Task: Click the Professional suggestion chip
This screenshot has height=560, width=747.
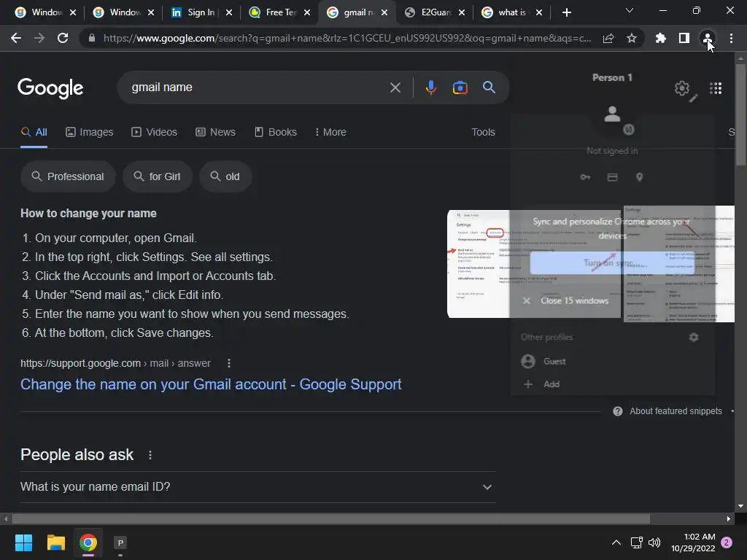Action: tap(68, 176)
